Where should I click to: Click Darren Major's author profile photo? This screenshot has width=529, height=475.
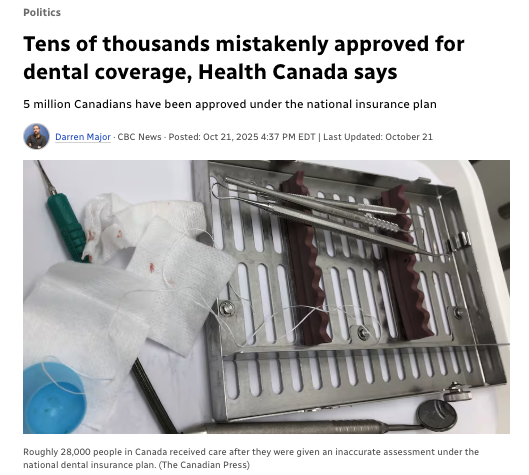coord(36,136)
